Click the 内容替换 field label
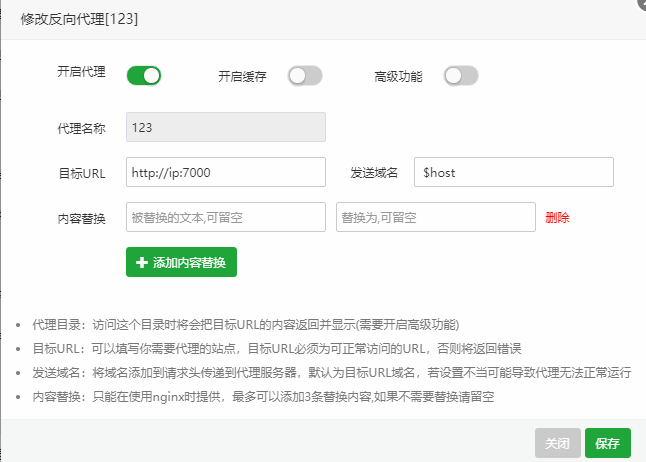646x462 pixels. click(82, 218)
